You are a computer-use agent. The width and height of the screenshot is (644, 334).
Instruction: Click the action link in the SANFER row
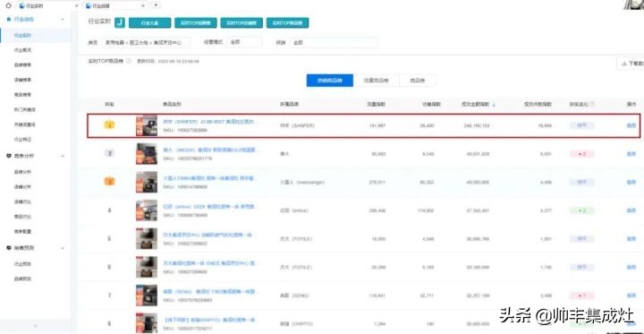[x=631, y=125]
